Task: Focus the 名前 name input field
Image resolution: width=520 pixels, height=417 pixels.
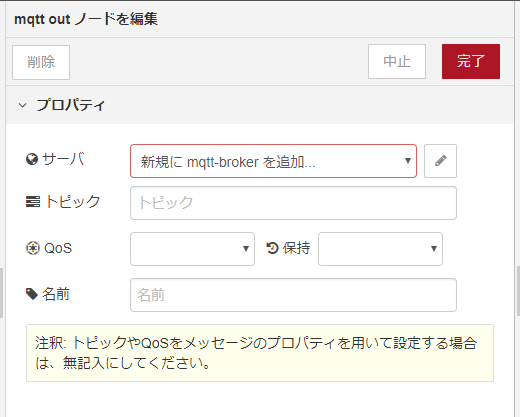Action: pos(293,295)
